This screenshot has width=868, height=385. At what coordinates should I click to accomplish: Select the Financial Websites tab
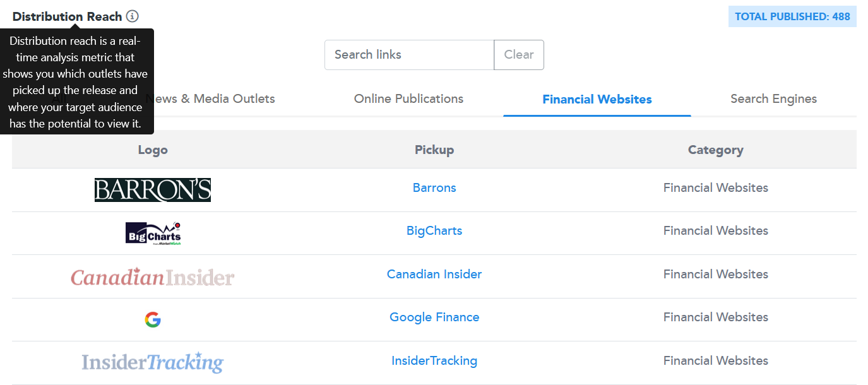click(597, 99)
